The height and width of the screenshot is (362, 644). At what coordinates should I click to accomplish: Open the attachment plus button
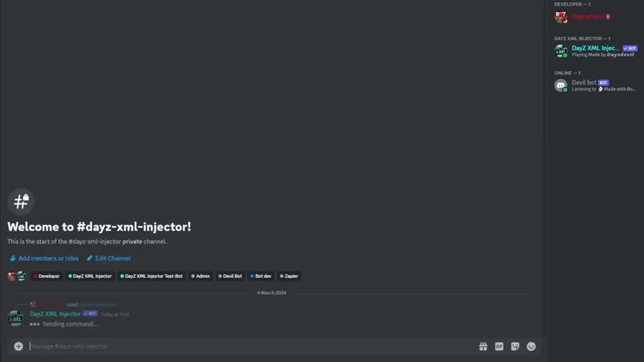pyautogui.click(x=19, y=346)
